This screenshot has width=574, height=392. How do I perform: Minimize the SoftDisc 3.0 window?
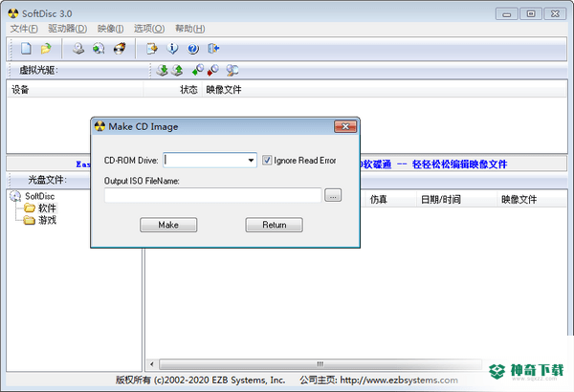click(x=507, y=14)
